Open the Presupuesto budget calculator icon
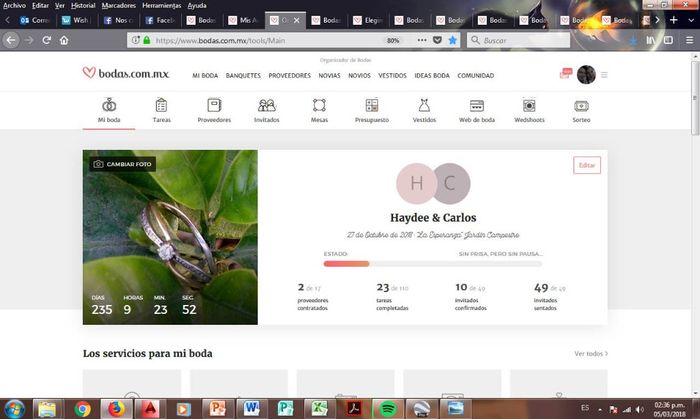700x419 pixels. (371, 105)
